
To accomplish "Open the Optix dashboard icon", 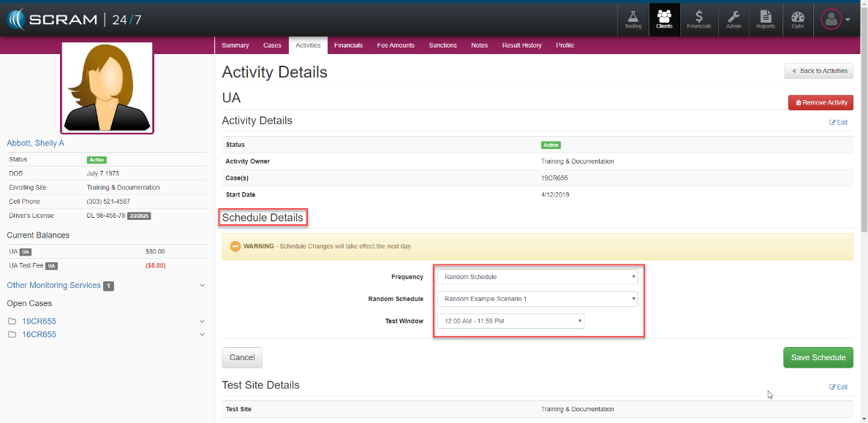I will tap(798, 19).
